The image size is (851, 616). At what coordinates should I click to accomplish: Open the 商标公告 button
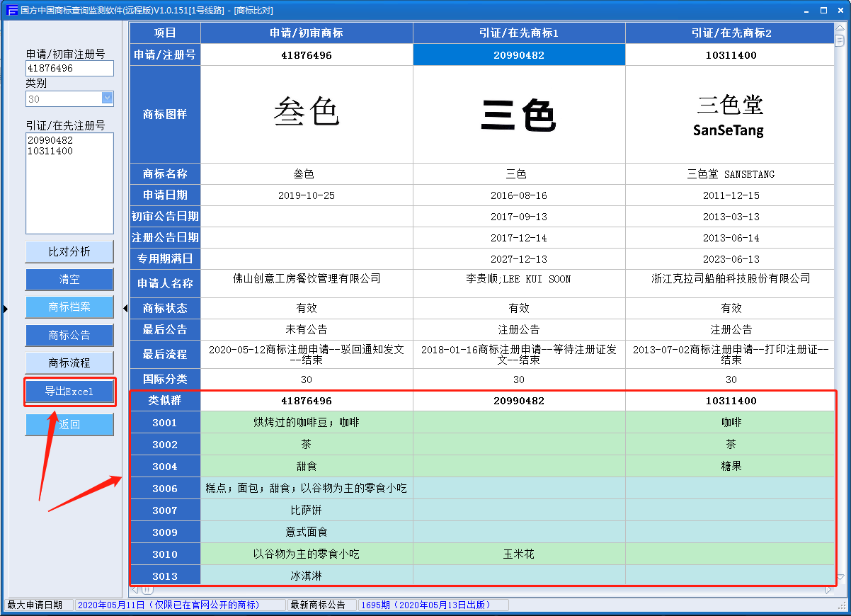69,335
